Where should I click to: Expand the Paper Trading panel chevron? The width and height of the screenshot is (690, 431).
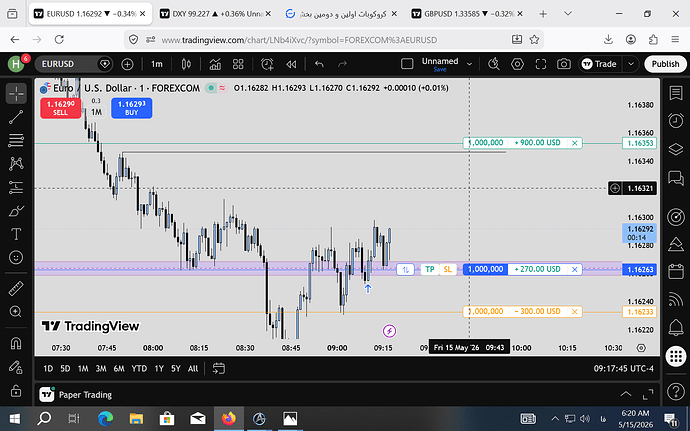[625, 394]
